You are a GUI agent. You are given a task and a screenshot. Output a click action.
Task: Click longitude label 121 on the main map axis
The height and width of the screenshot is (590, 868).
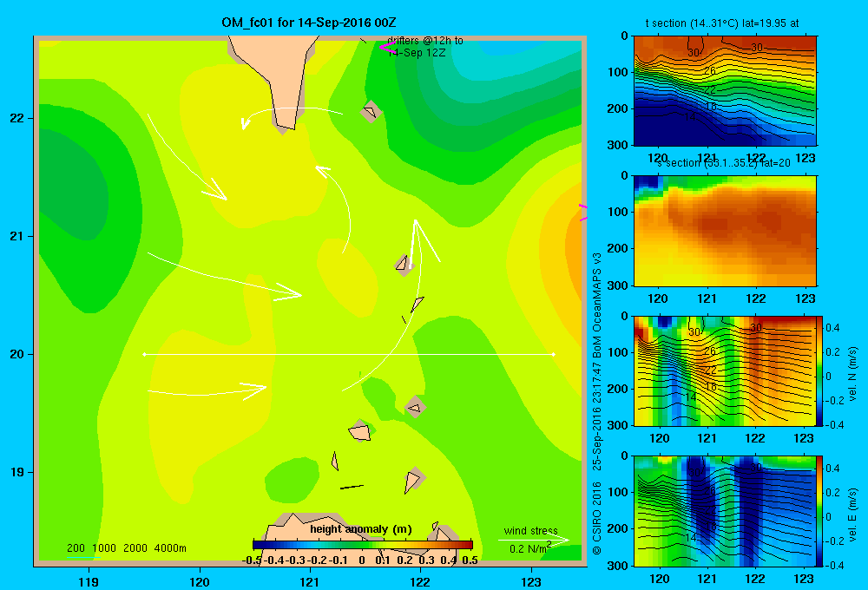(x=310, y=581)
